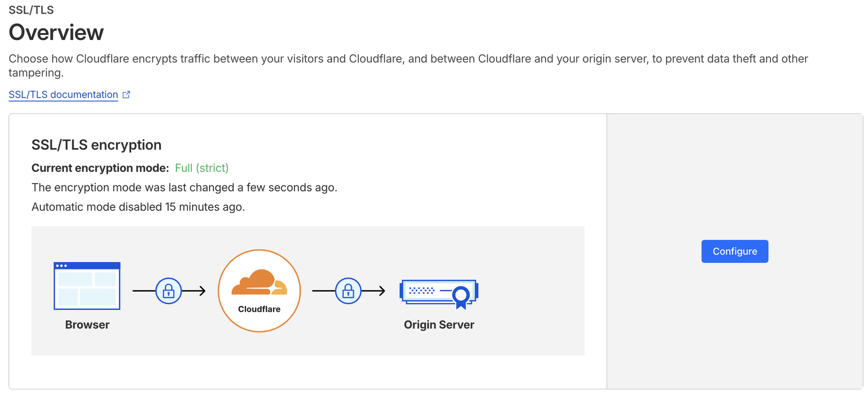This screenshot has width=868, height=395.
Task: Click the lock icon between Browser and Cloudflare
Action: point(168,291)
